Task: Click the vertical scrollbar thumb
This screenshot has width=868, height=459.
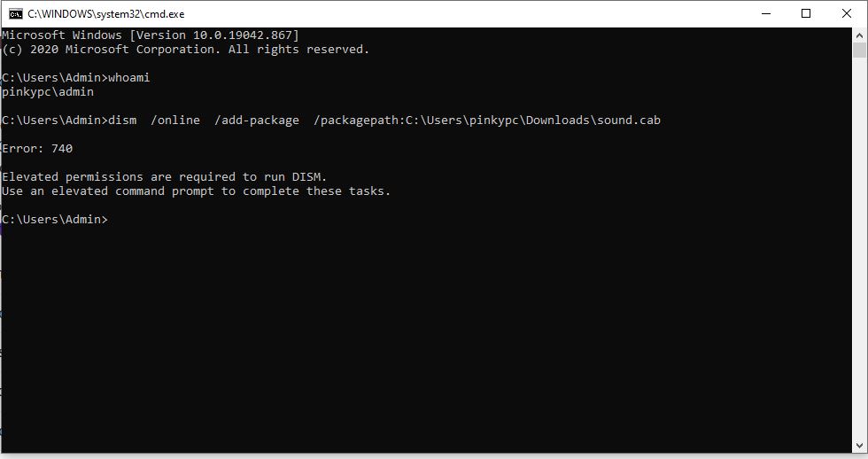Action: pyautogui.click(x=859, y=50)
